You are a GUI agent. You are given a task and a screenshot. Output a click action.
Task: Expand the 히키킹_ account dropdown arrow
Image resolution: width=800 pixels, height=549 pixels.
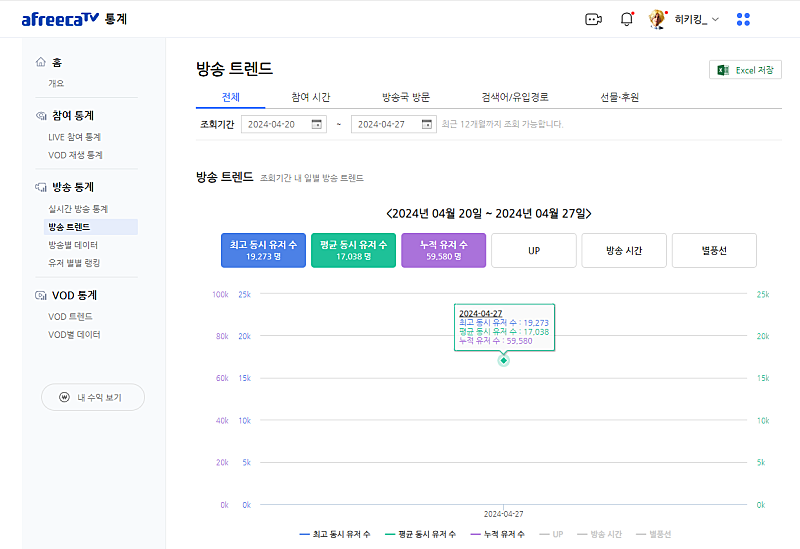715,19
